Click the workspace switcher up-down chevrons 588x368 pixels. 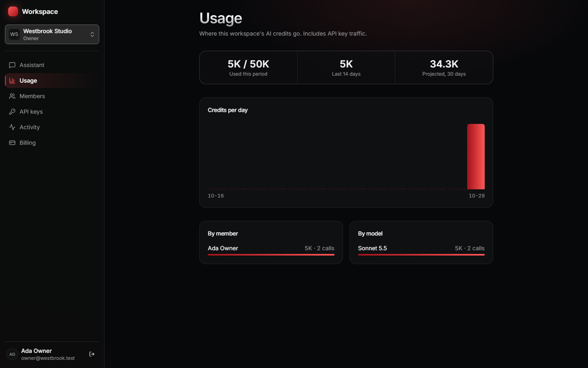point(92,34)
